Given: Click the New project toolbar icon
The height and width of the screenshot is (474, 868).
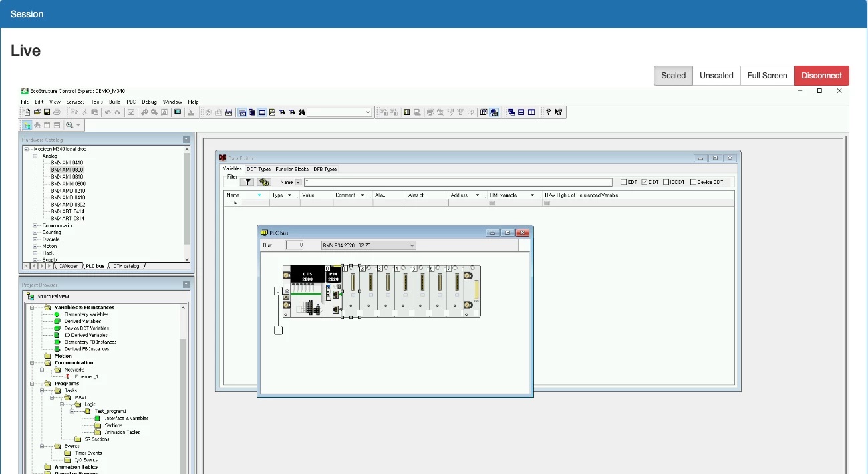Looking at the screenshot, I should [27, 112].
